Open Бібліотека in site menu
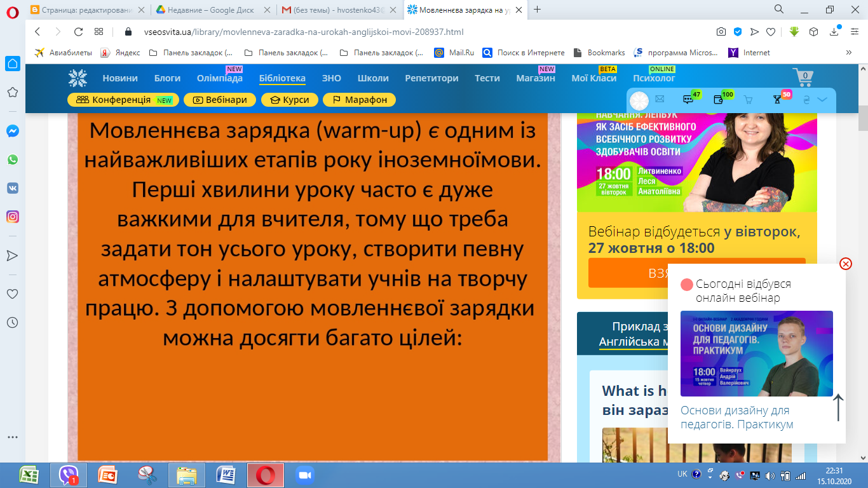 [282, 78]
